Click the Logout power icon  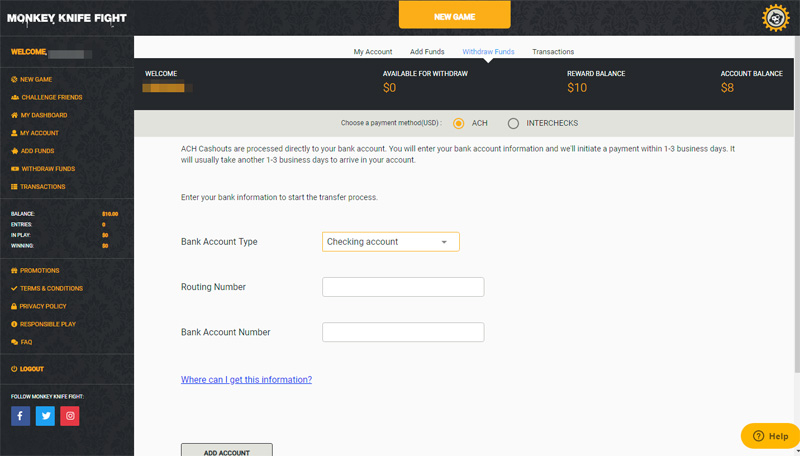[x=14, y=369]
